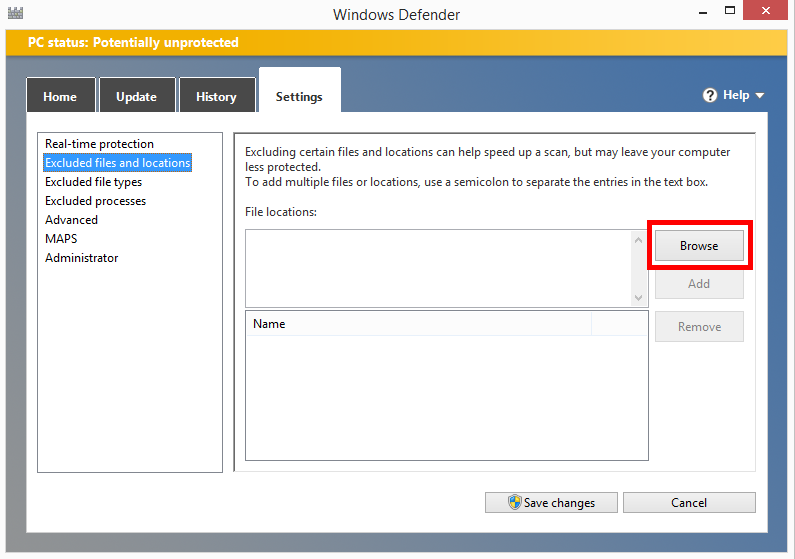
Task: Open the Advanced settings section
Action: tap(71, 220)
